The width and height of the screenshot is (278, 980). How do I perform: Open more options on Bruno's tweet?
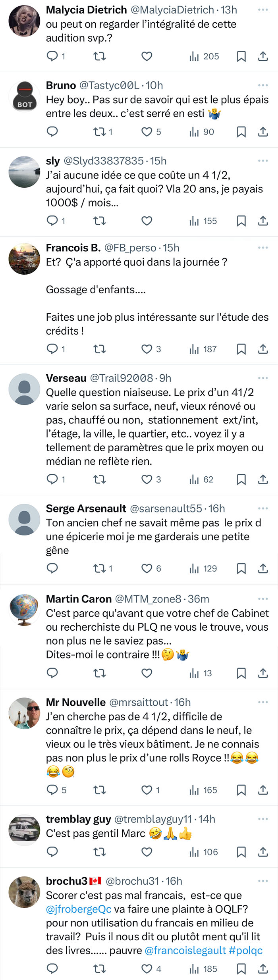coord(263,85)
